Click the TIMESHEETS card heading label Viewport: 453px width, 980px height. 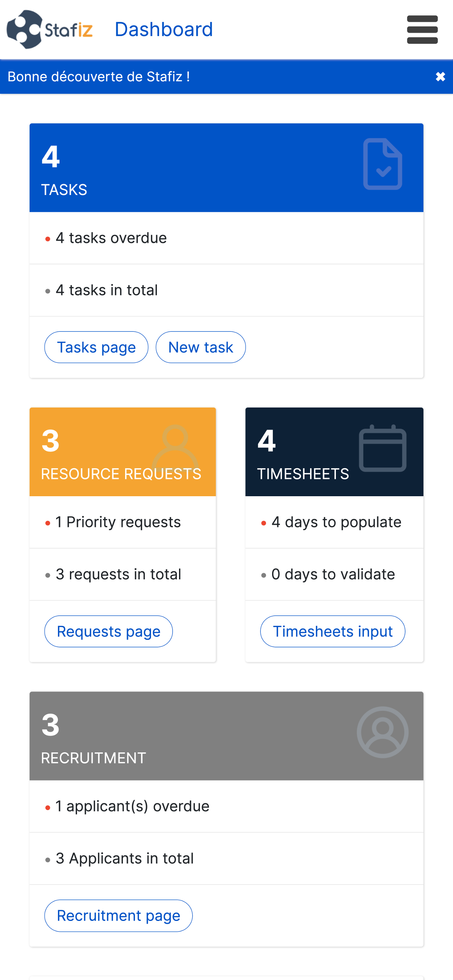303,474
